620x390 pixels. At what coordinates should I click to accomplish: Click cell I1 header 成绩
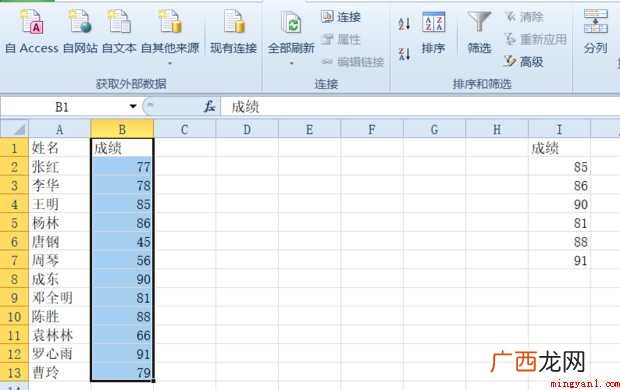pos(559,148)
